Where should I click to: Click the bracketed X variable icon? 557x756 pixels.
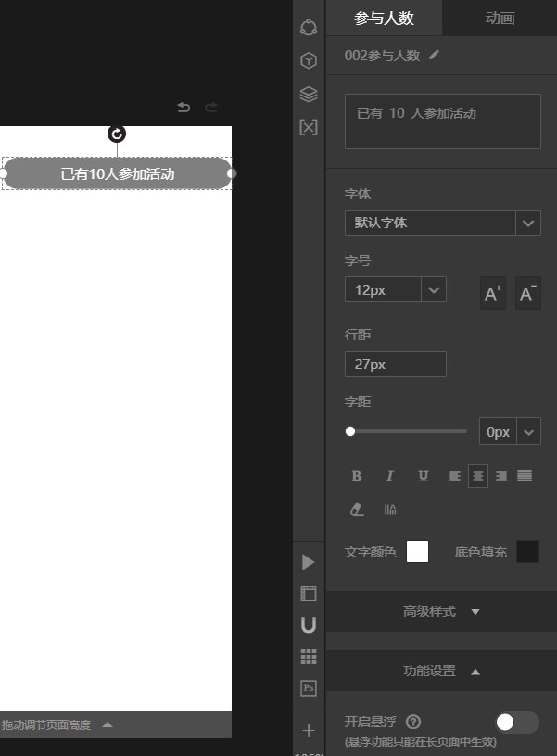[309, 127]
